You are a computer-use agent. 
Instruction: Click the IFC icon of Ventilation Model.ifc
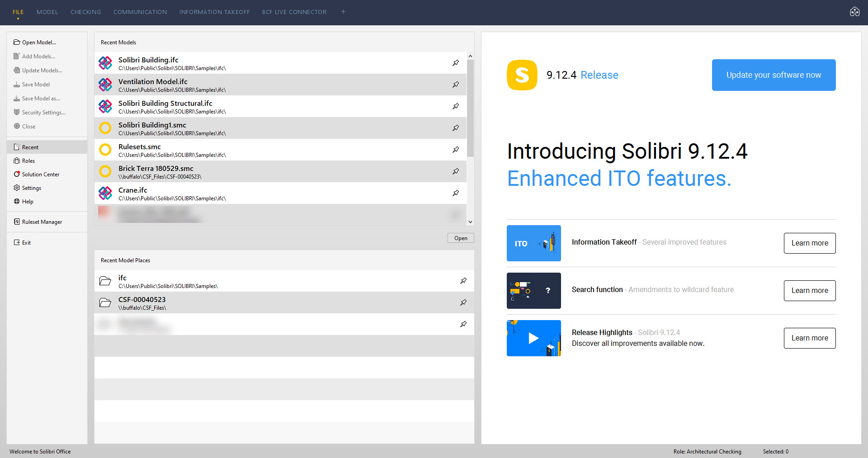105,85
